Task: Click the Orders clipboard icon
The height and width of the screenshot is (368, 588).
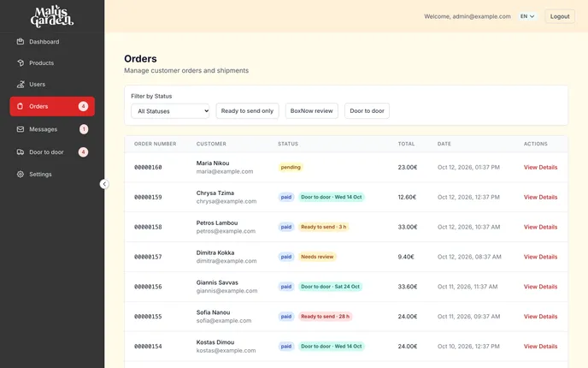Action: coord(21,106)
